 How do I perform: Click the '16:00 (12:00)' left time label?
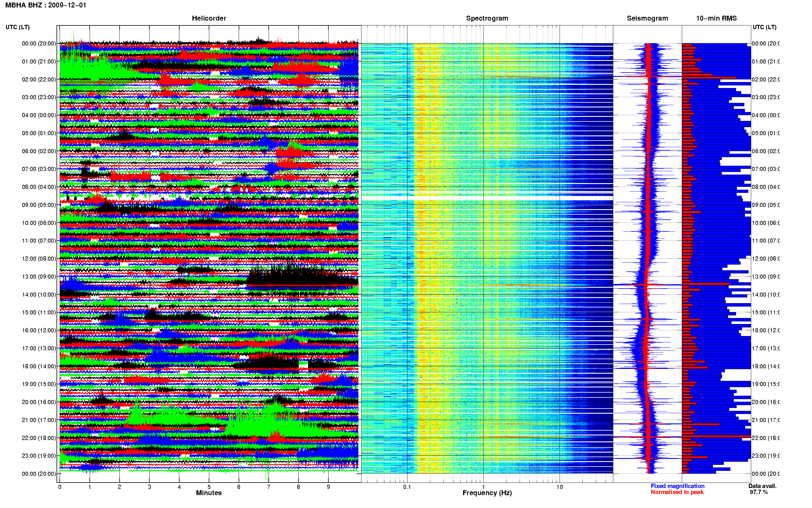pyautogui.click(x=39, y=330)
